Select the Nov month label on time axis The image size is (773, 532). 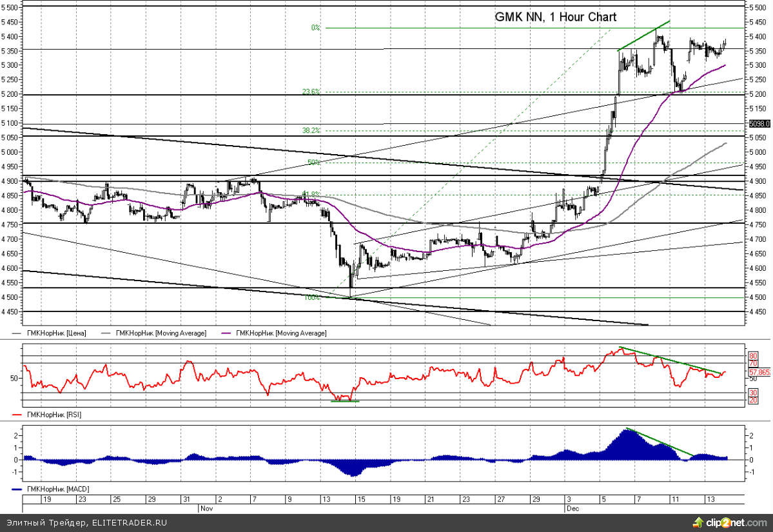(x=204, y=508)
